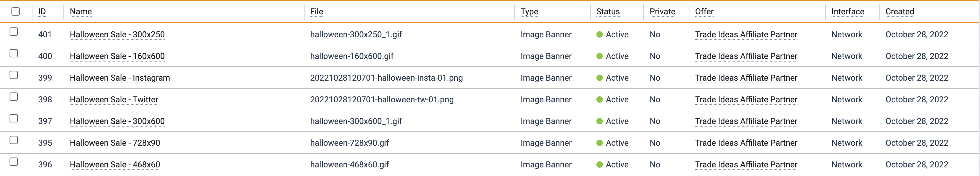Check the select-all checkbox in header
The image size is (980, 176).
(x=16, y=12)
